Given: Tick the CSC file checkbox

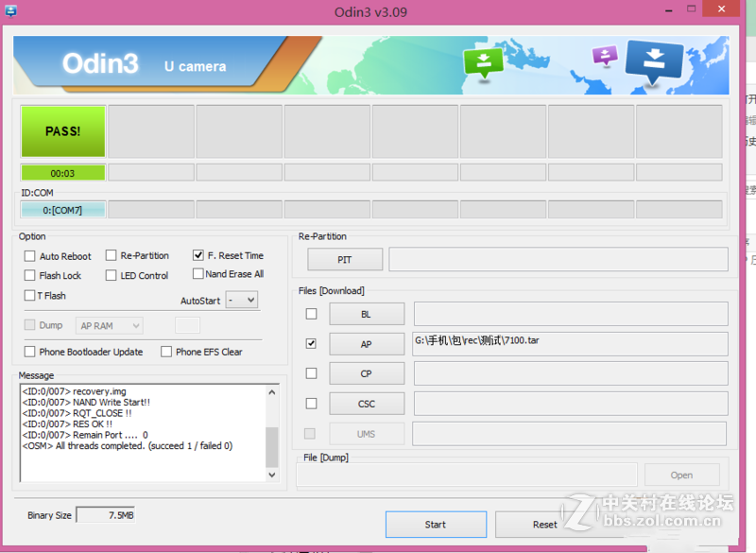Looking at the screenshot, I should (x=312, y=403).
